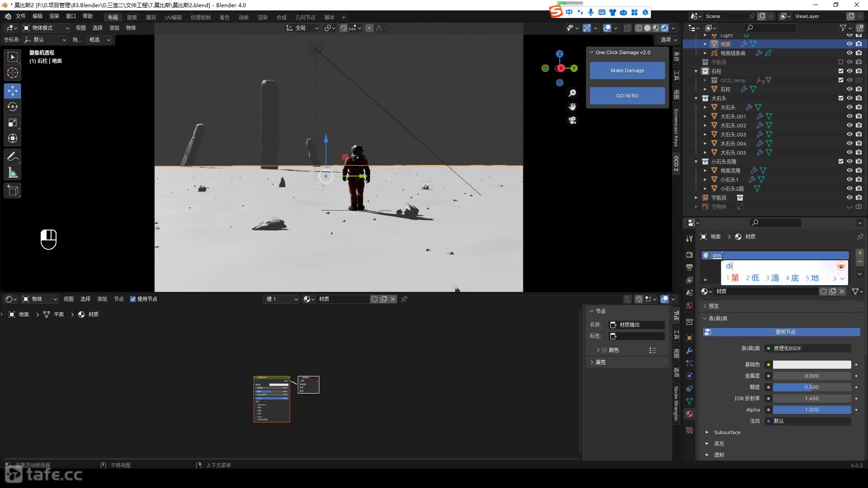Click the 基础色 white color swatch
The width and height of the screenshot is (868, 488).
point(812,365)
